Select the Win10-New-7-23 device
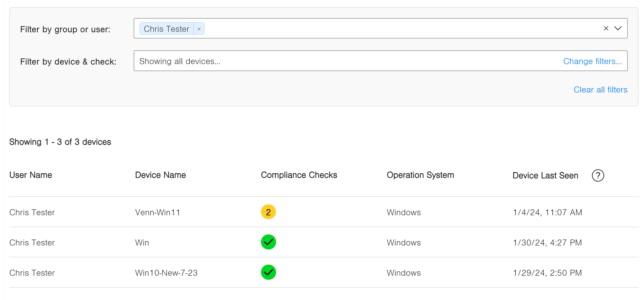This screenshot has height=300, width=644. [x=166, y=272]
